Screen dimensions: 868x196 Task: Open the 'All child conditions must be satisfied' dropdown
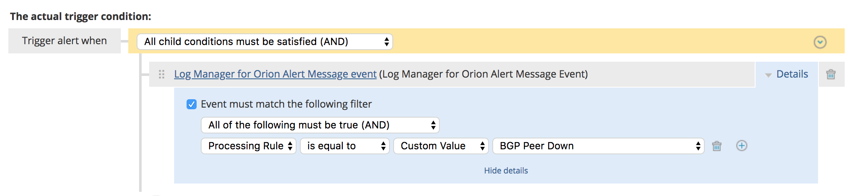pyautogui.click(x=265, y=42)
